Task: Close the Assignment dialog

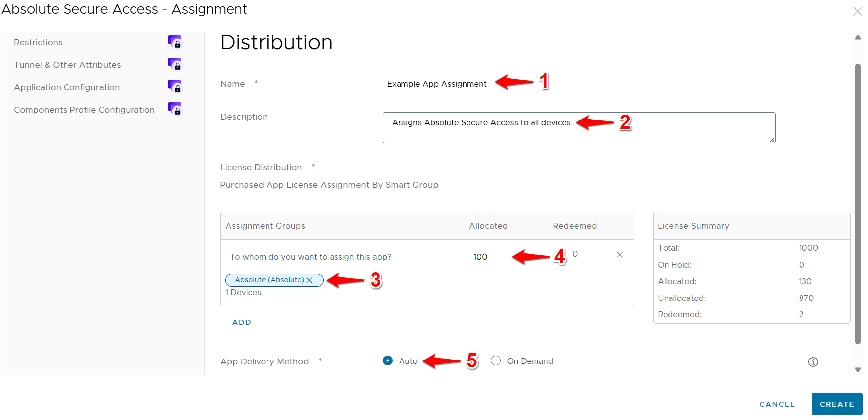Action: click(x=857, y=11)
